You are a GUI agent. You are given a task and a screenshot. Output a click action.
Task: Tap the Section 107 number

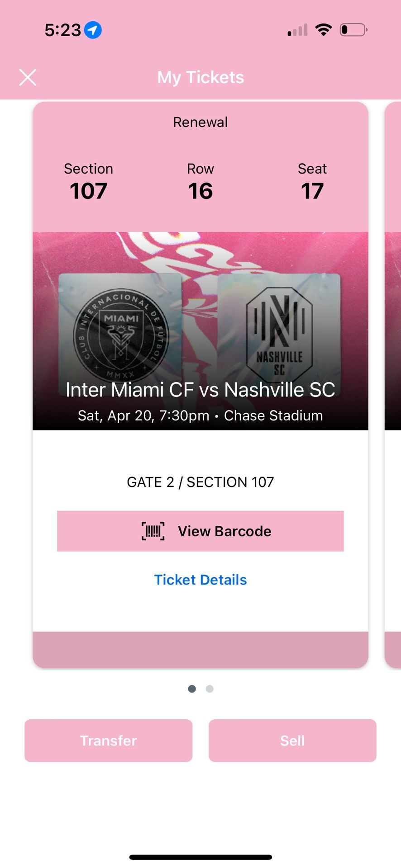pyautogui.click(x=88, y=191)
